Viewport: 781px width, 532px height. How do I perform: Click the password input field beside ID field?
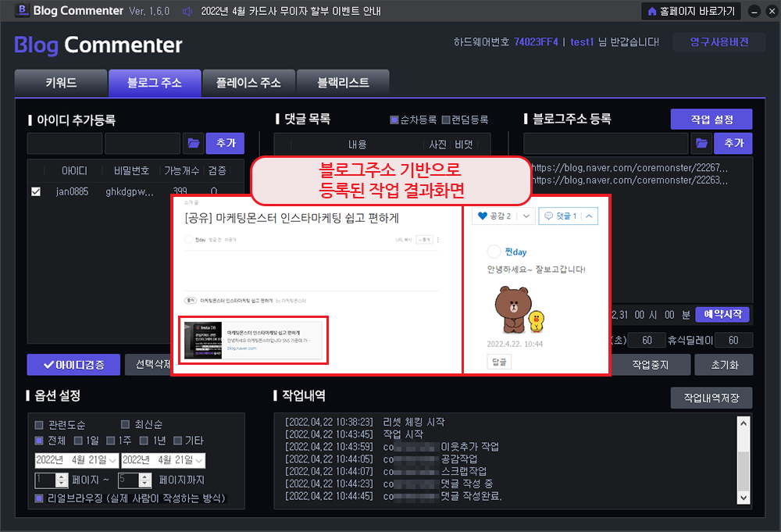click(142, 144)
